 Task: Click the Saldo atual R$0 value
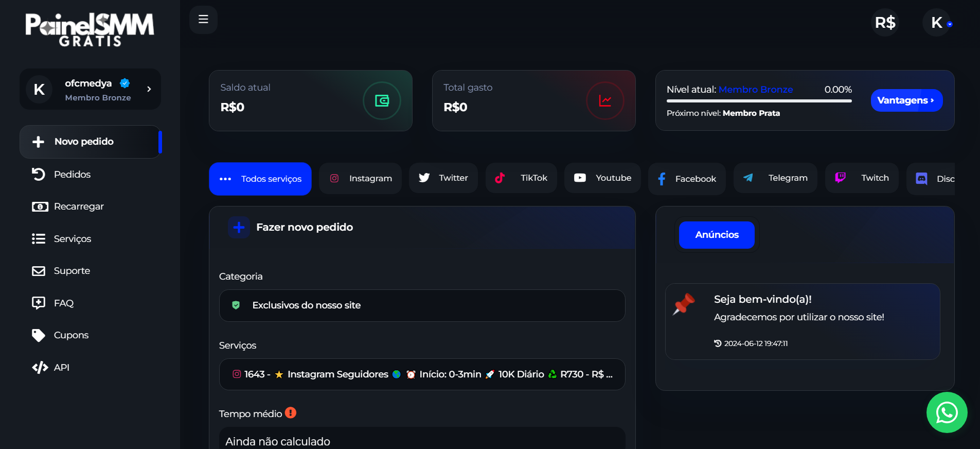click(x=233, y=107)
